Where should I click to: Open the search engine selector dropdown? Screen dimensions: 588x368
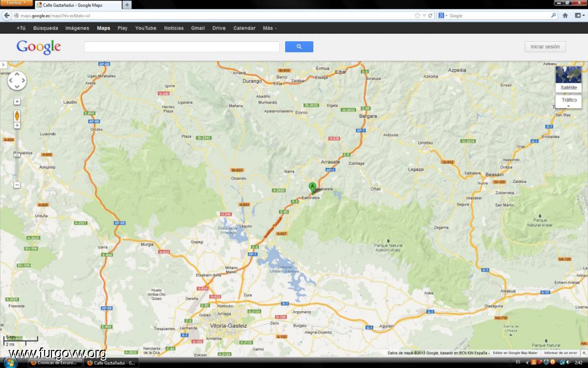coord(442,16)
